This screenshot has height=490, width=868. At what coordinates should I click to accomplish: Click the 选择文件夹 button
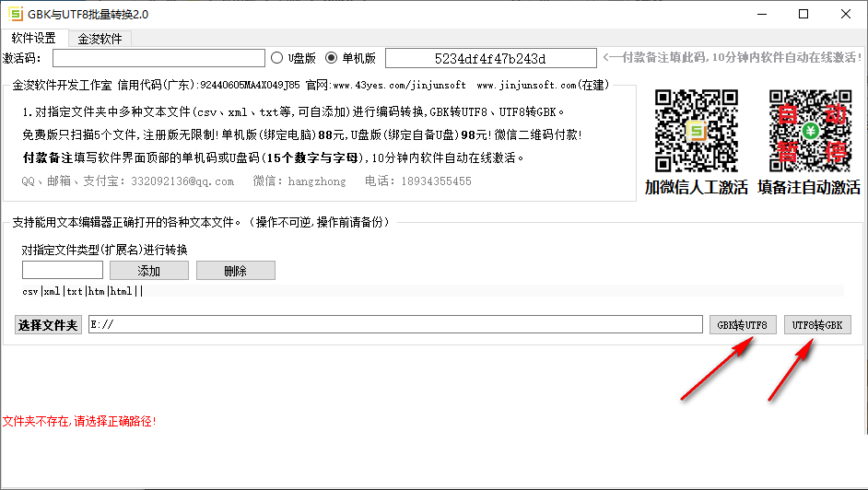[x=48, y=325]
